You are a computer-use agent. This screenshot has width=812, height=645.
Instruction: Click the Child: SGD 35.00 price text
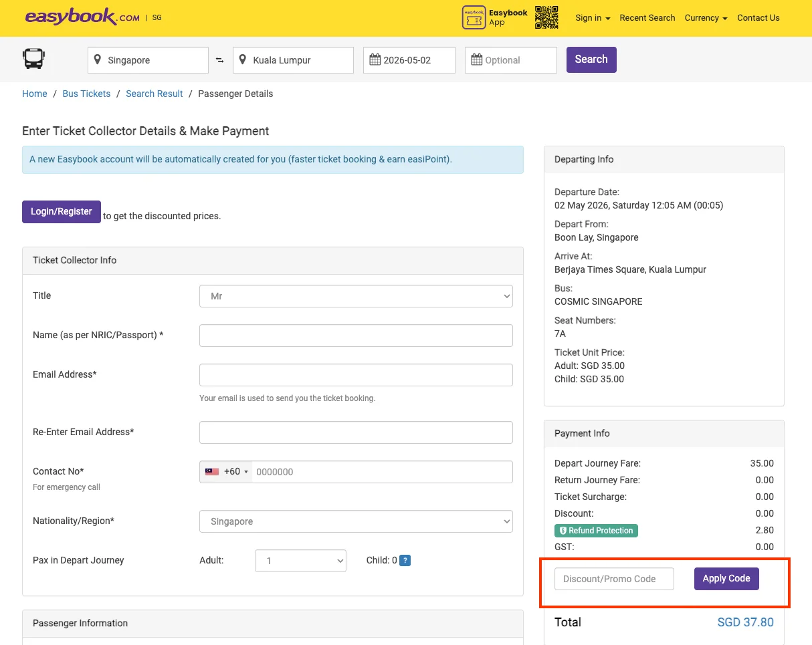(x=589, y=379)
